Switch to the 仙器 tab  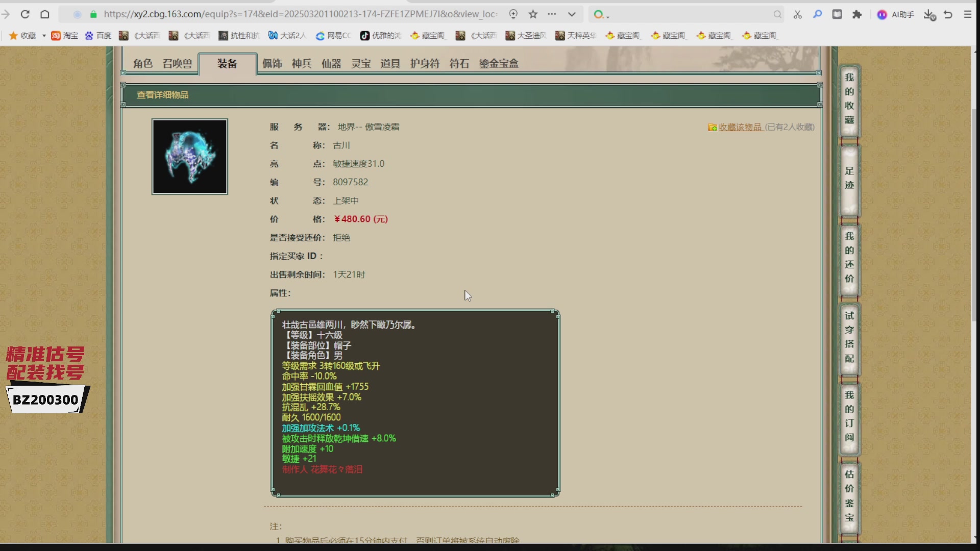pos(331,63)
